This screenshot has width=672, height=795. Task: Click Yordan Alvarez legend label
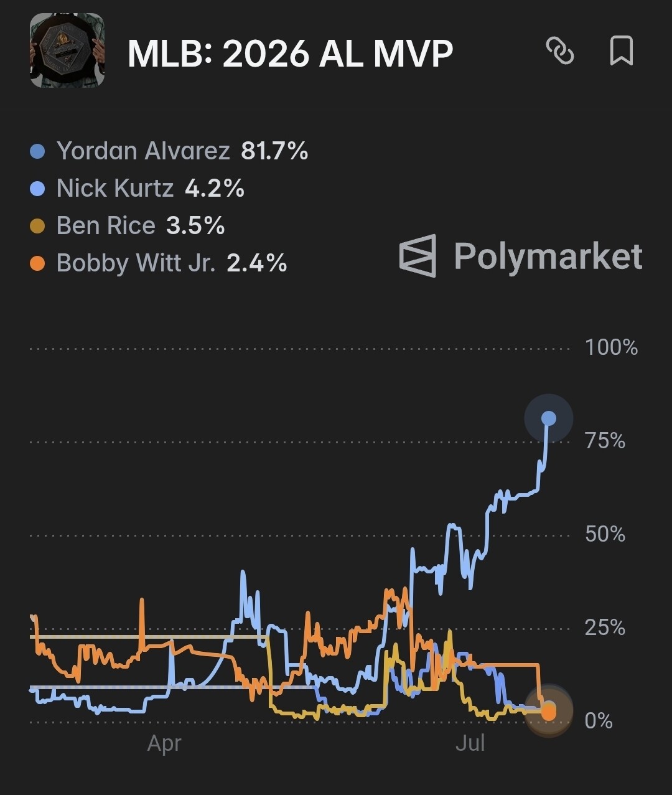coord(143,151)
